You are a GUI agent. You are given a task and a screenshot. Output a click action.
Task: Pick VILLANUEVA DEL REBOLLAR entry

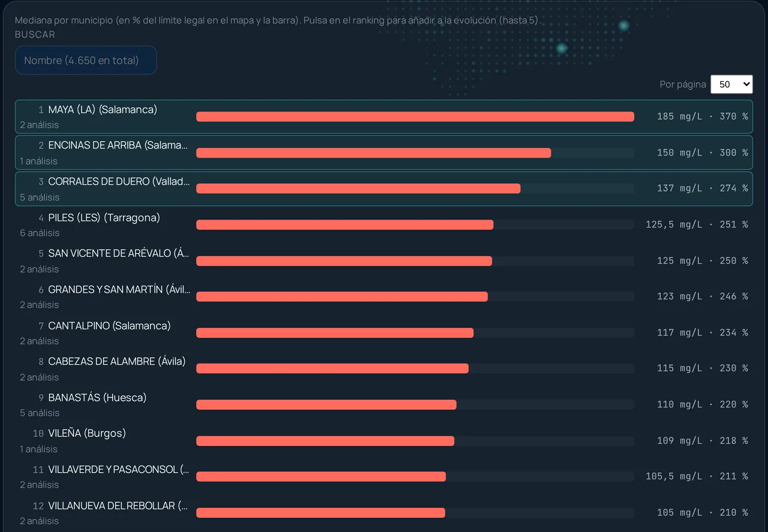[384, 513]
